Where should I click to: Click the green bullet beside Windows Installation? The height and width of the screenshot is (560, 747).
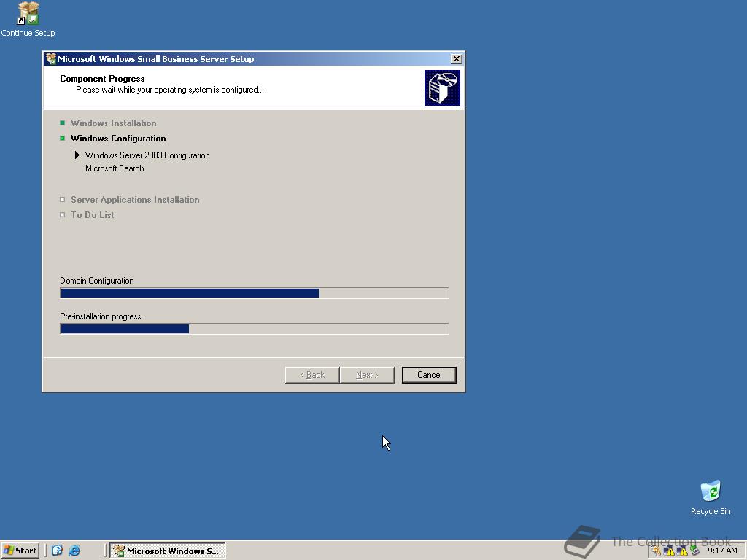click(63, 122)
